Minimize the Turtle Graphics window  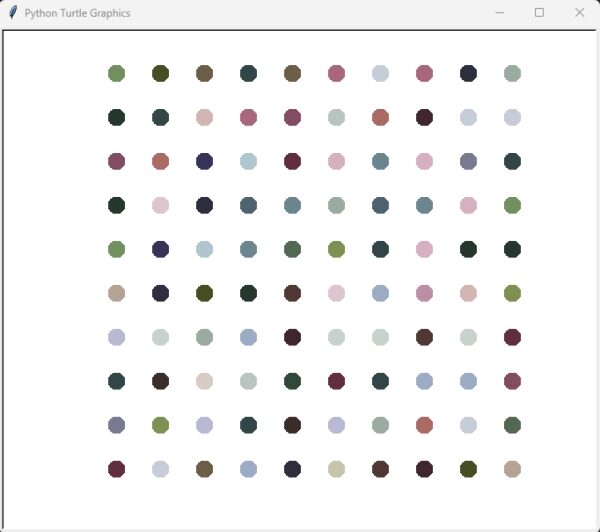click(499, 13)
